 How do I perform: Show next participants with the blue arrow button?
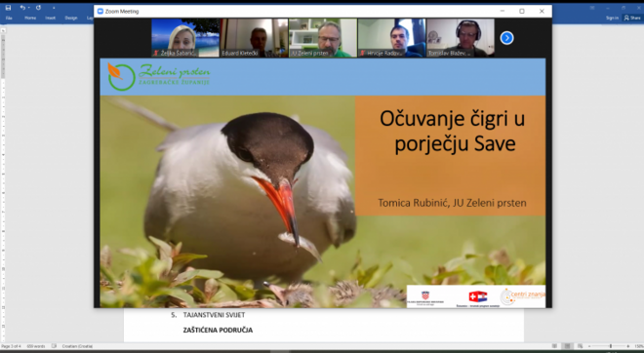coord(506,38)
